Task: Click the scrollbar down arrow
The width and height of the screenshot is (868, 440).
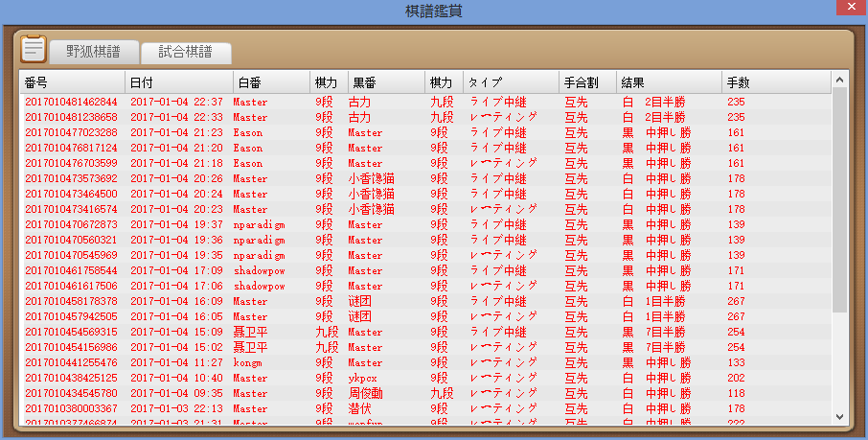Action: pos(839,416)
